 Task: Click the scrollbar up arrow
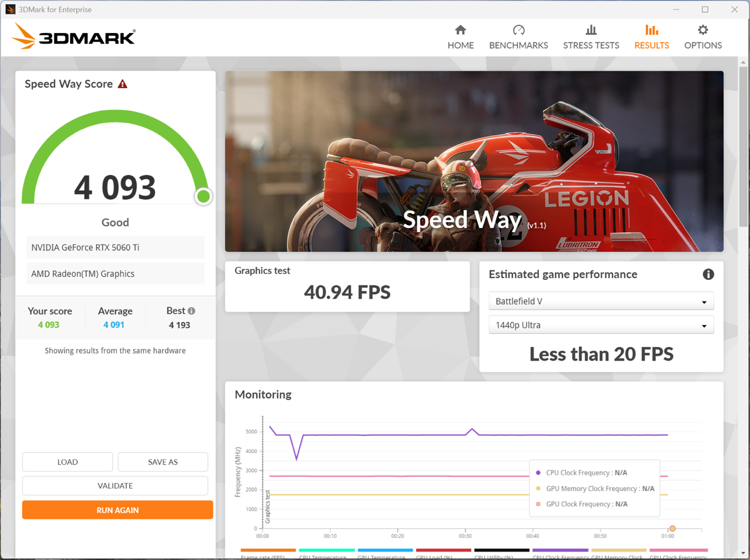pos(743,62)
